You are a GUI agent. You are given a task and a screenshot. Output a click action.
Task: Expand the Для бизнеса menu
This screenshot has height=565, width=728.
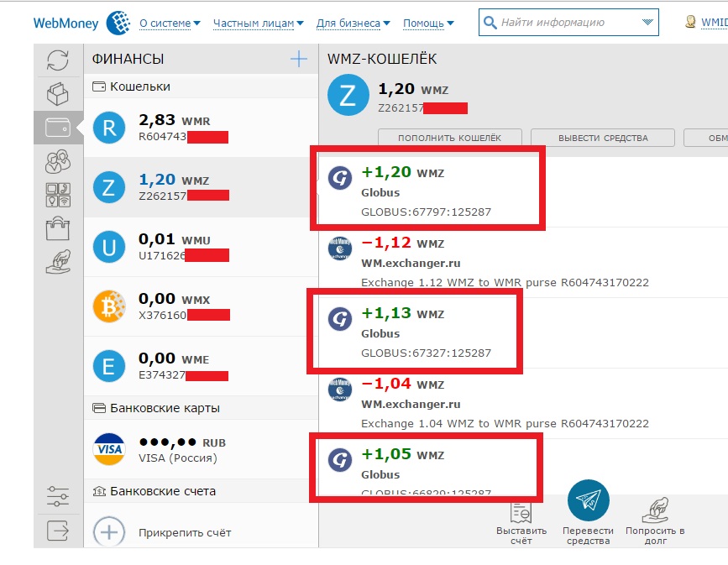click(x=353, y=24)
